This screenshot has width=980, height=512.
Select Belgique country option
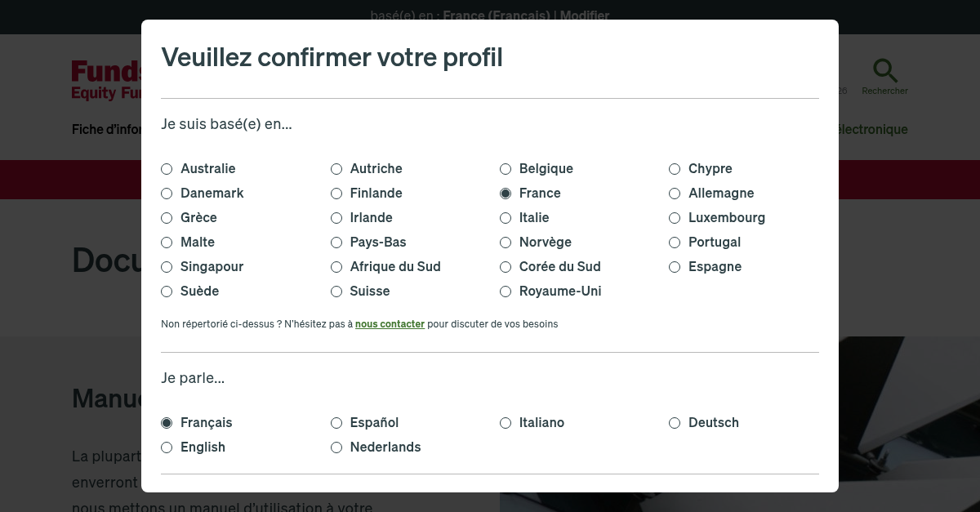pyautogui.click(x=506, y=169)
